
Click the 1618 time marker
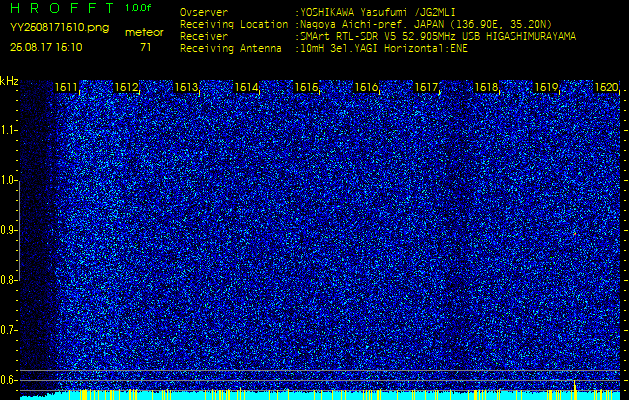[486, 87]
